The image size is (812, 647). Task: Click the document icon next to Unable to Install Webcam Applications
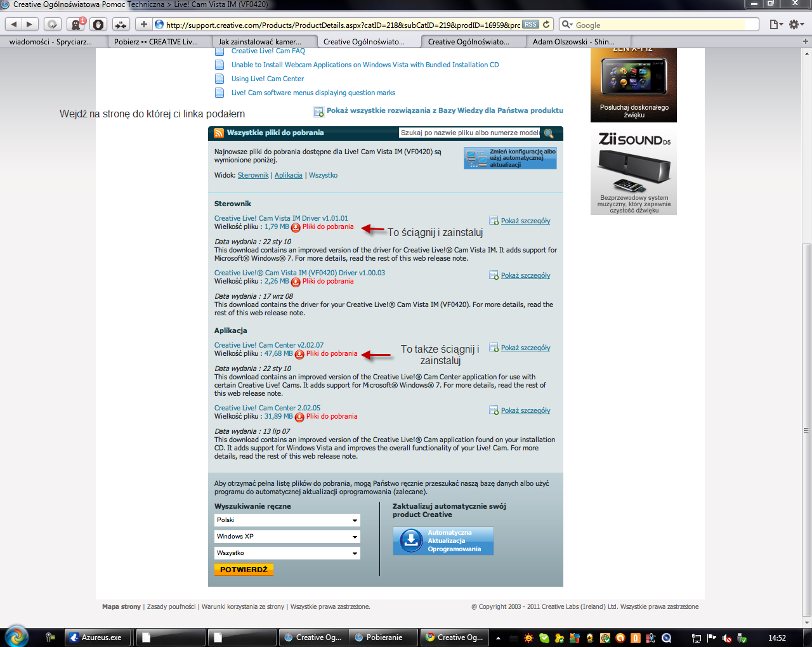tap(219, 65)
